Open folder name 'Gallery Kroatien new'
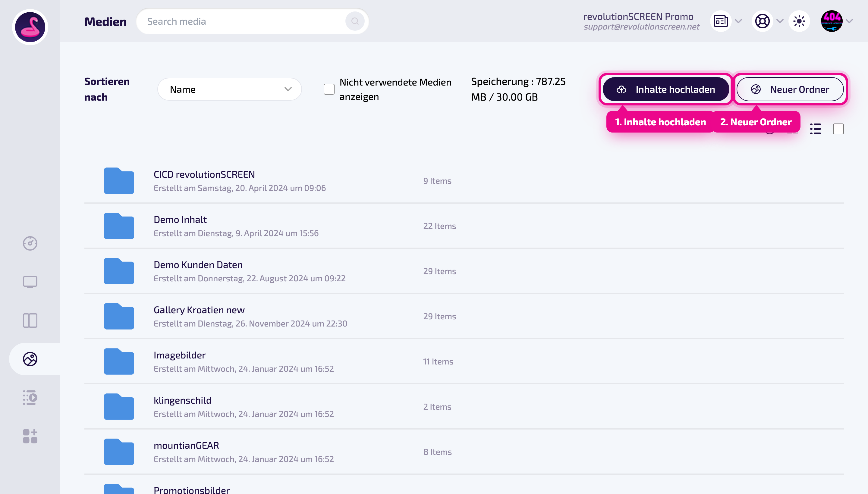This screenshot has width=868, height=494. (199, 310)
